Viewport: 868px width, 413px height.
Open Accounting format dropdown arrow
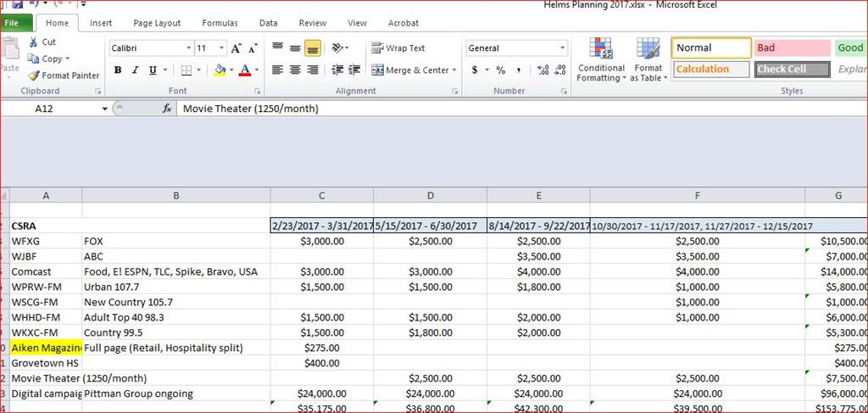pyautogui.click(x=487, y=70)
